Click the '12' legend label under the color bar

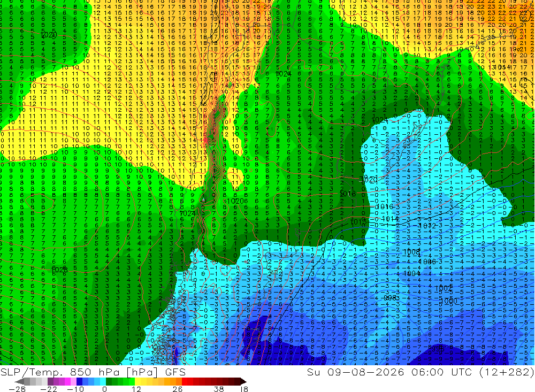click(x=136, y=389)
